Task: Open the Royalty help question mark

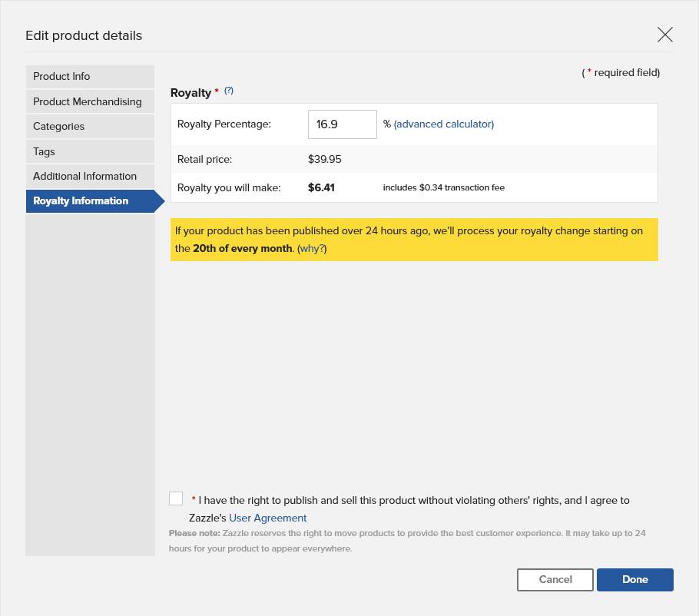Action: click(229, 91)
